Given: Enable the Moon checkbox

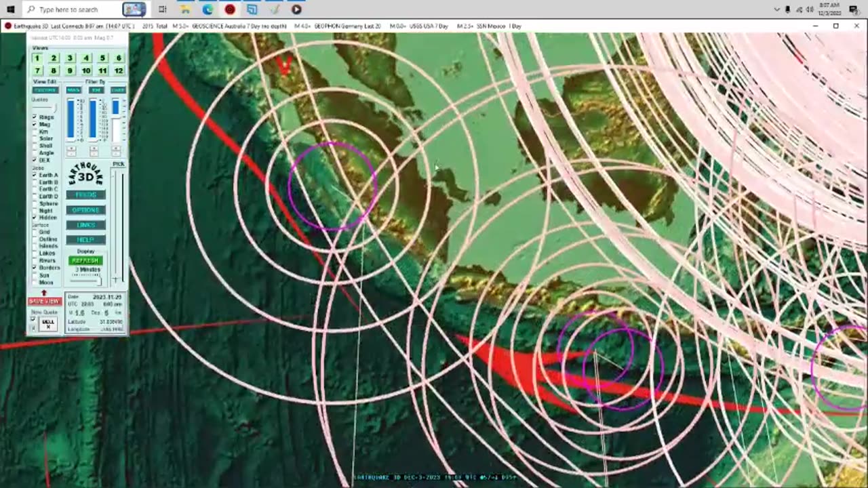Looking at the screenshot, I should (x=35, y=283).
